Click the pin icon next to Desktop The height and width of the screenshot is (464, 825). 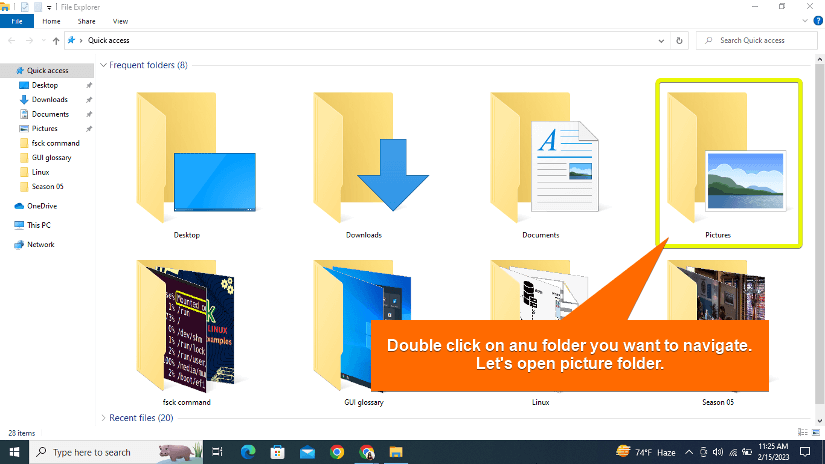(89, 85)
